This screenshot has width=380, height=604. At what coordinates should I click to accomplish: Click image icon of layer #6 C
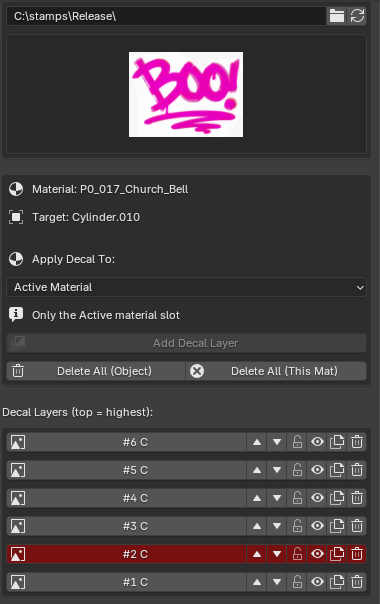pyautogui.click(x=18, y=442)
